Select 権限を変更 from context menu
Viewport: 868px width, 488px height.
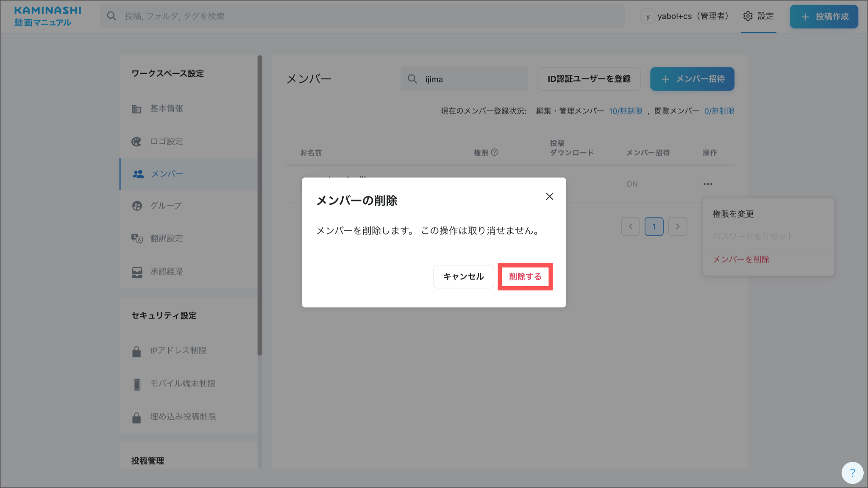[x=733, y=214]
